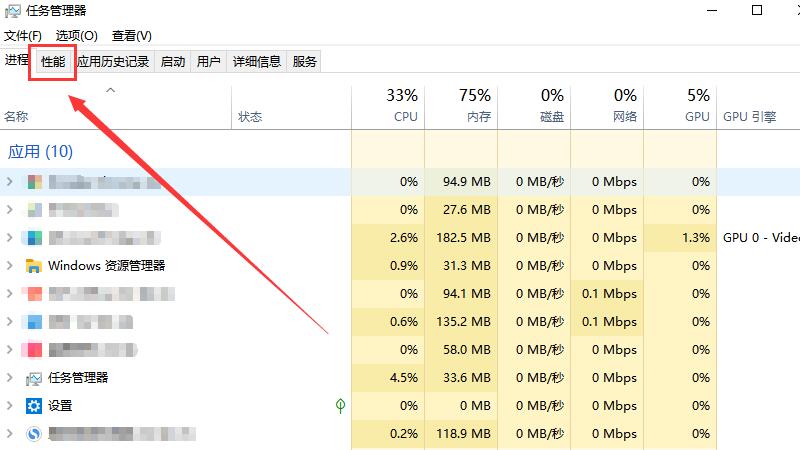Viewport: 800px width, 450px height.
Task: Select the 应用 (10) group heading
Action: point(40,152)
